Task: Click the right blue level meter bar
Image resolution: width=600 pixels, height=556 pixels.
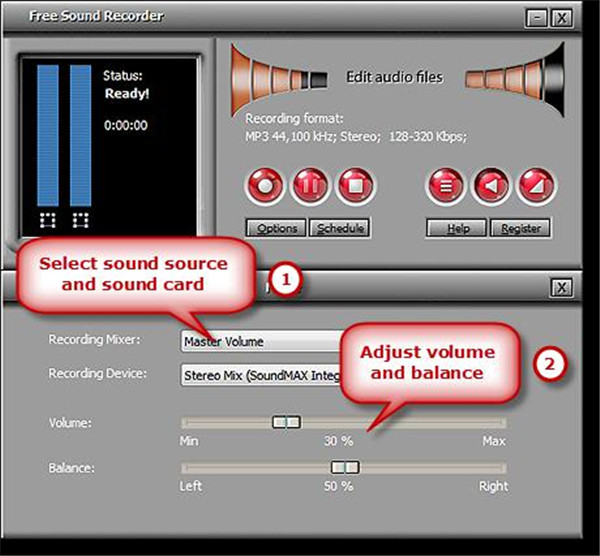Action: tap(81, 135)
